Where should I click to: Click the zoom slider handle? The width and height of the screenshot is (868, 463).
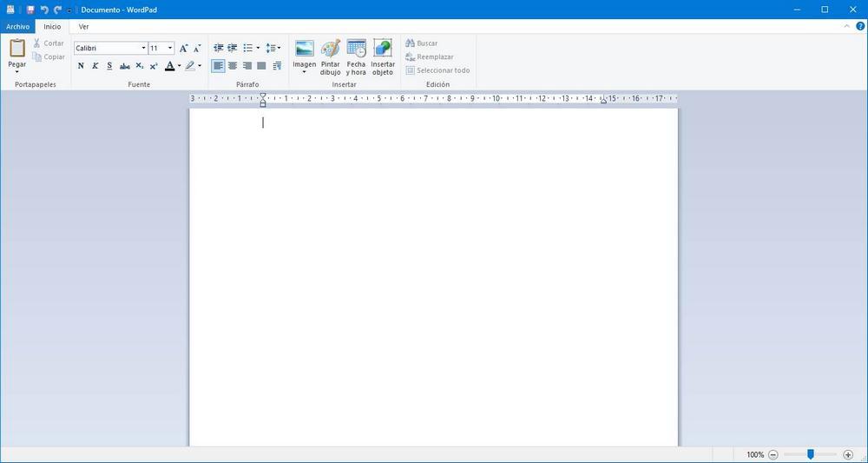(811, 454)
